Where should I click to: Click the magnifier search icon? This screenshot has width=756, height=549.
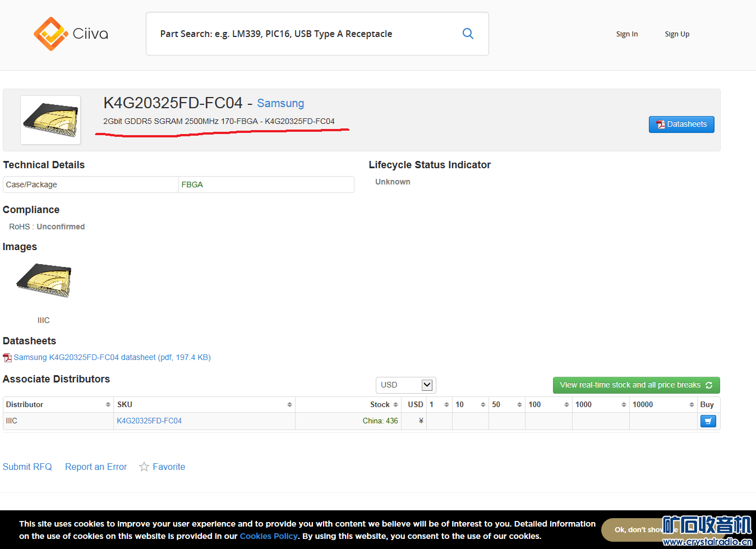[x=468, y=34]
